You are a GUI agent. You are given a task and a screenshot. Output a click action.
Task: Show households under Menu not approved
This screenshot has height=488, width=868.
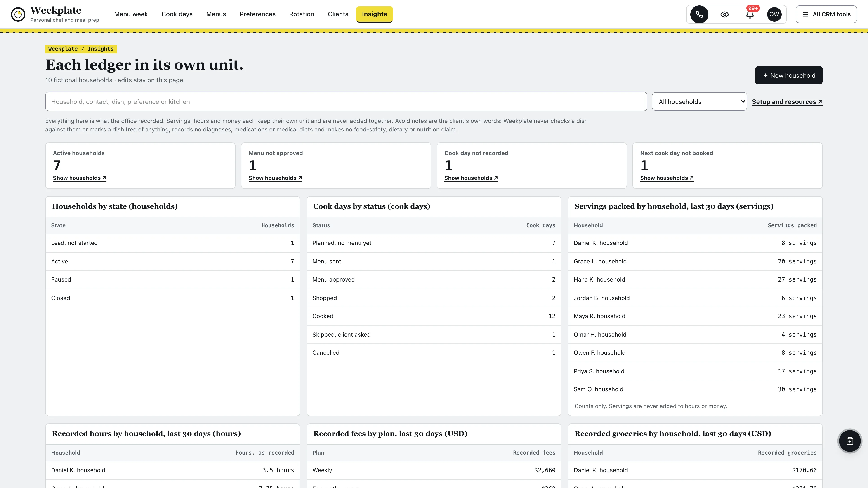(x=275, y=178)
